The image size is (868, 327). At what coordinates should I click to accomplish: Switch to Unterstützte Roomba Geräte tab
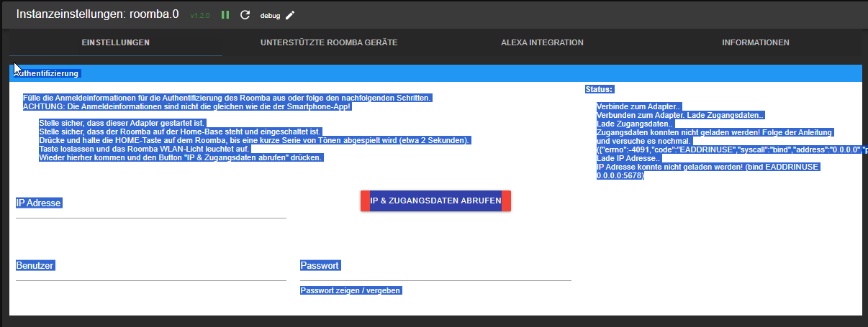click(329, 42)
